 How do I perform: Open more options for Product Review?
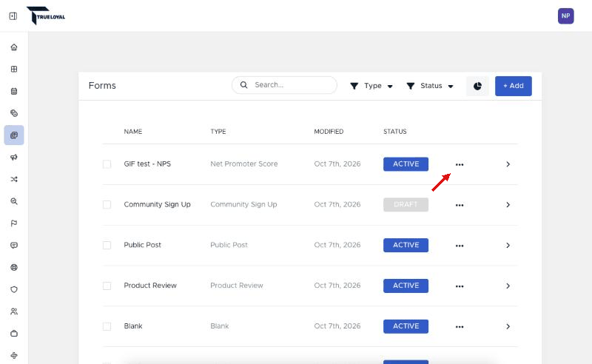(x=459, y=286)
